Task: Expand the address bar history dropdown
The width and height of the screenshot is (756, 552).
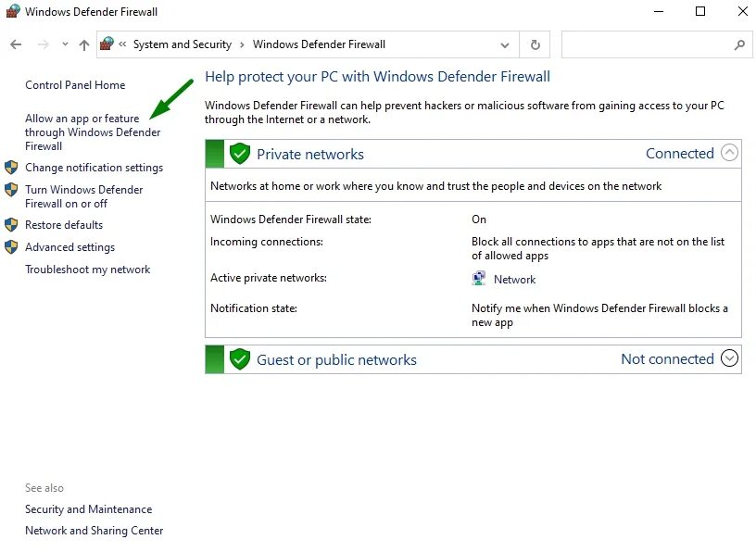Action: [x=505, y=44]
